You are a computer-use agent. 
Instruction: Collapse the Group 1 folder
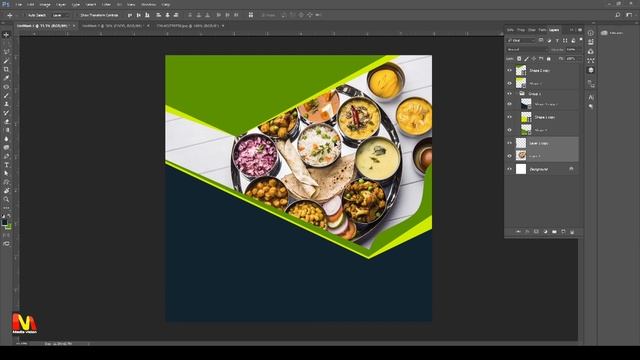517,93
